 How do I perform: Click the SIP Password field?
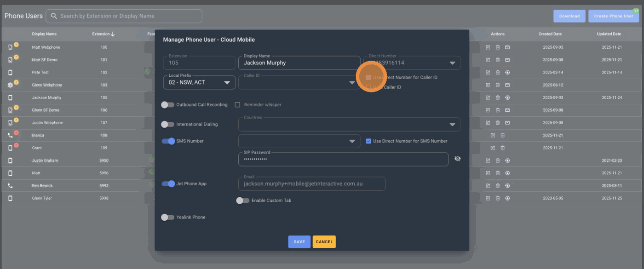(343, 159)
